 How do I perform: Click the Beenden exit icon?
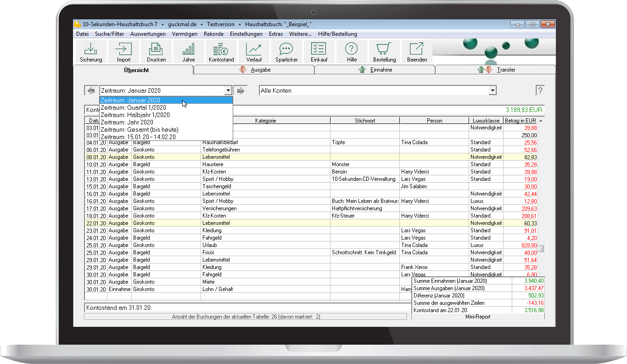click(x=417, y=51)
